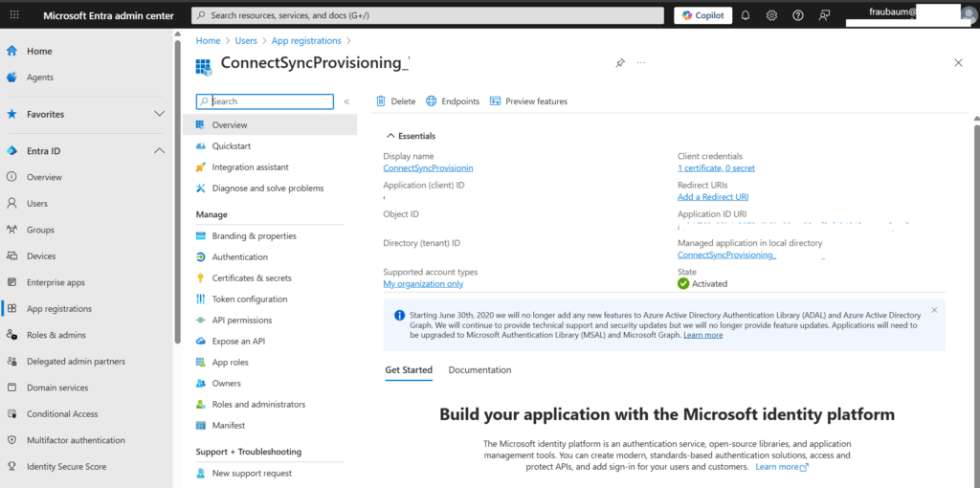Image resolution: width=980 pixels, height=488 pixels.
Task: Close the app registration blade
Action: point(958,62)
